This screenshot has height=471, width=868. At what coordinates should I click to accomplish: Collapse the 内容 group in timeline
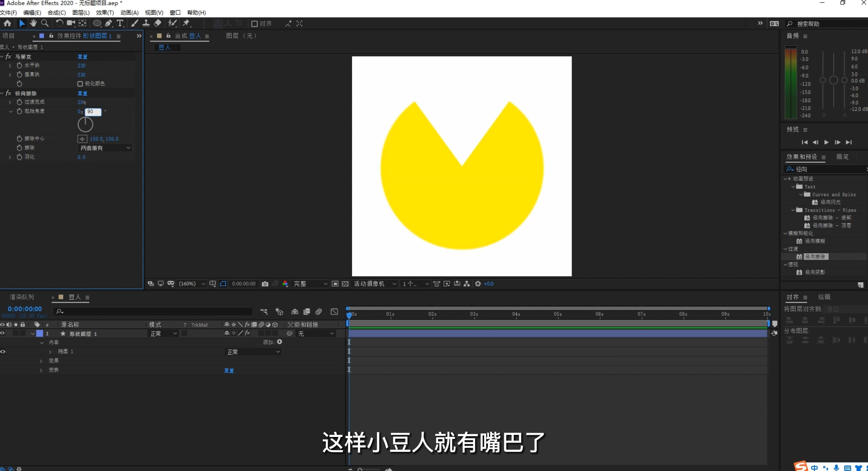pos(42,343)
